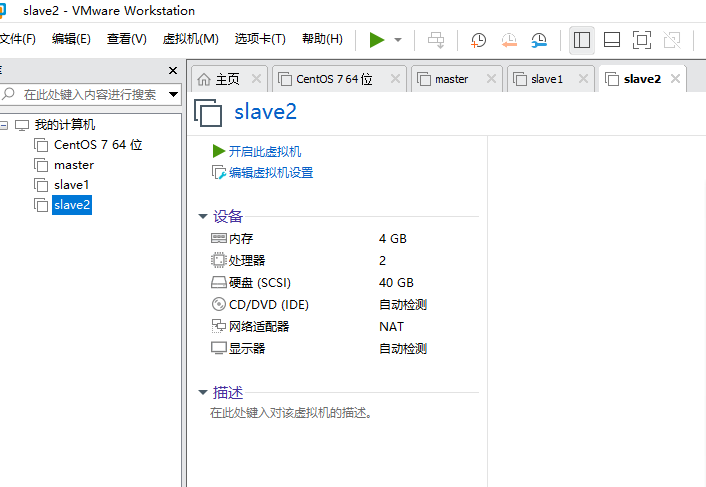Click the 硬盘 (SCSI) device row
Screen dimensions: 706x487
point(318,283)
